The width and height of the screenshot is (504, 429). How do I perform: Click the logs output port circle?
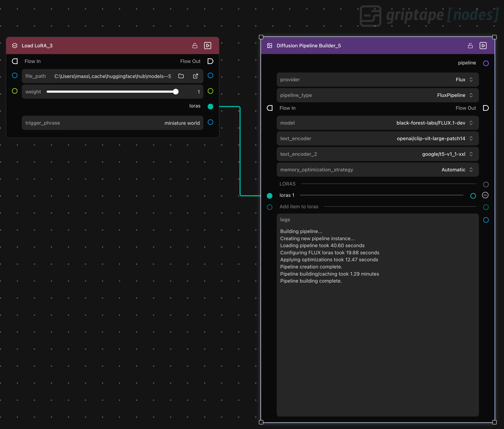[486, 220]
